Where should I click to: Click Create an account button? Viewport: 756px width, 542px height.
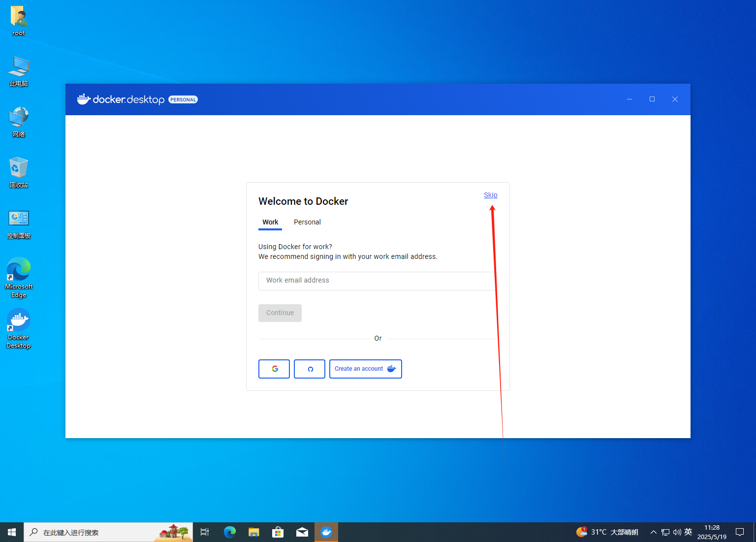366,369
